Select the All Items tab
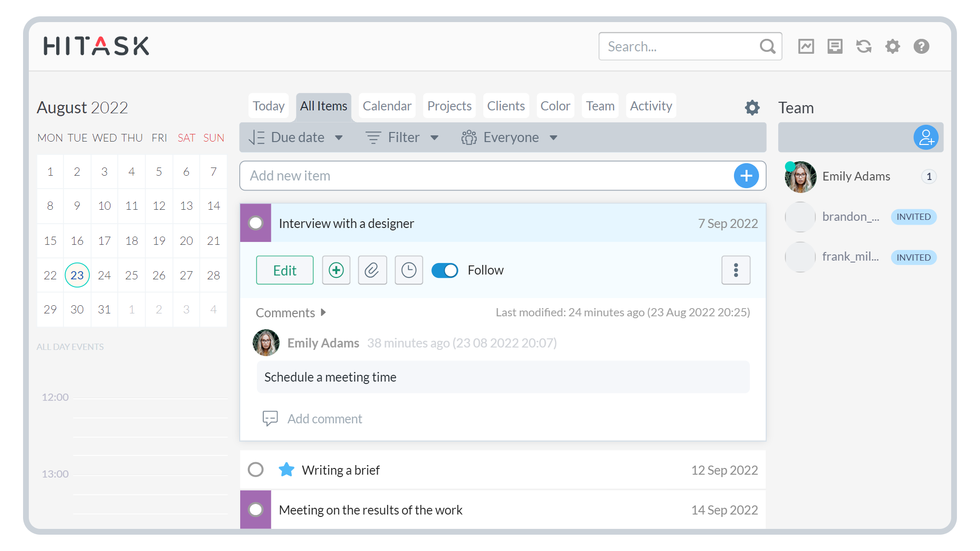This screenshot has height=551, width=980. click(323, 106)
